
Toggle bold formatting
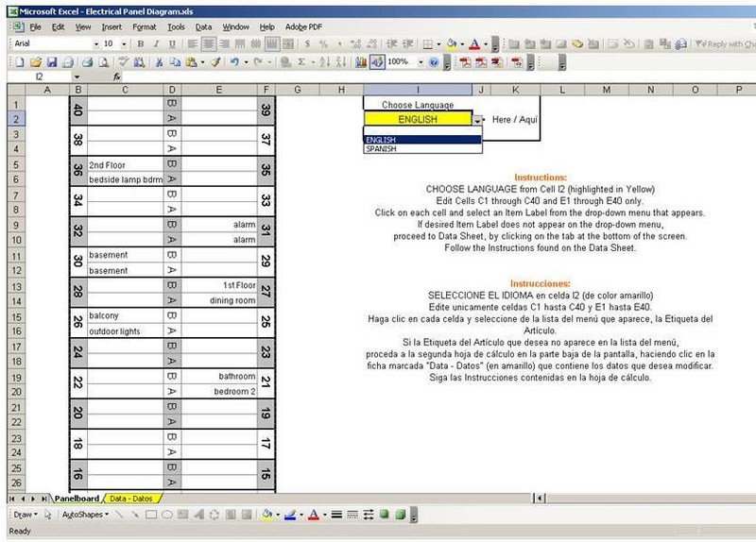point(140,44)
